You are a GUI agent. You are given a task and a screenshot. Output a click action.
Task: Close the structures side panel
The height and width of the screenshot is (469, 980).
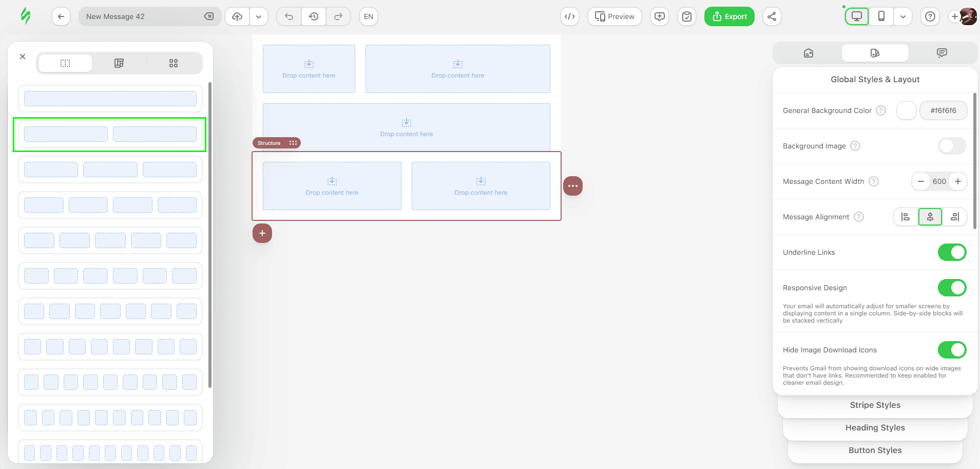point(23,57)
